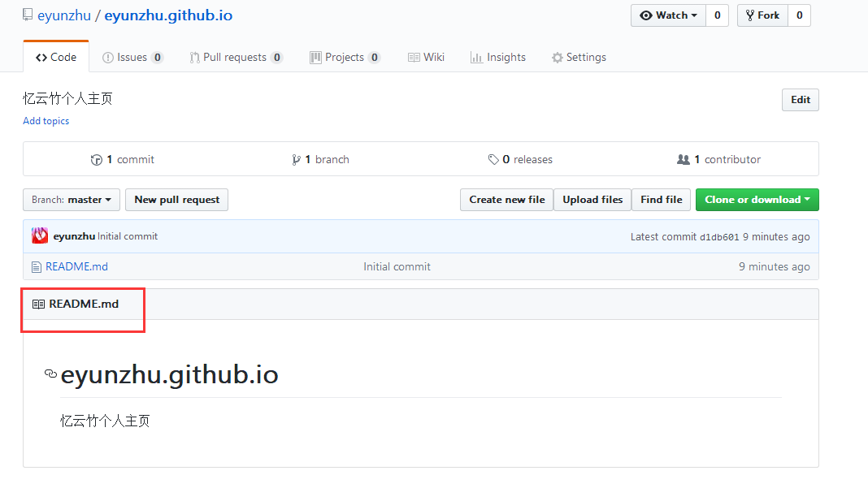View the 1 branch link
The image size is (868, 501).
320,160
